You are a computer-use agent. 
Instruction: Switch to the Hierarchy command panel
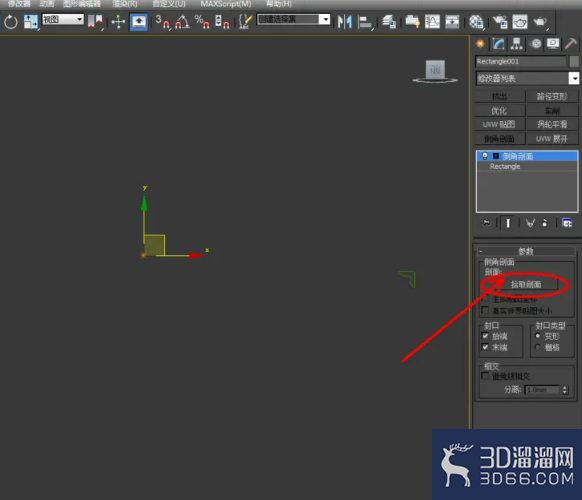click(x=516, y=44)
